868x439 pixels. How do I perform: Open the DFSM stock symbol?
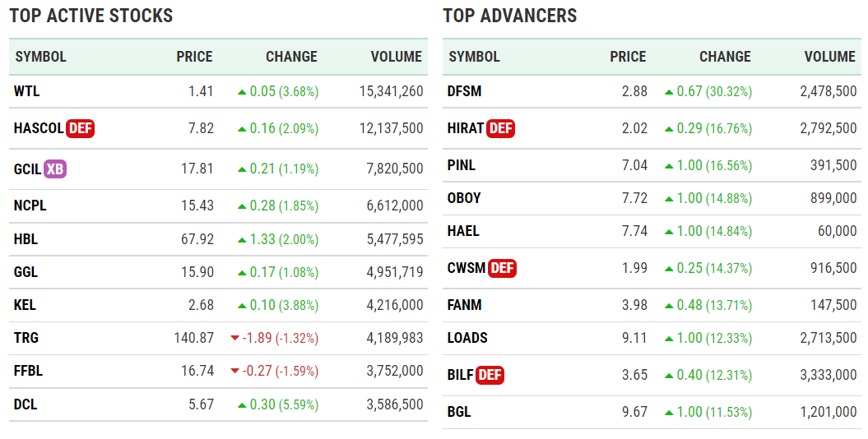coord(464,91)
